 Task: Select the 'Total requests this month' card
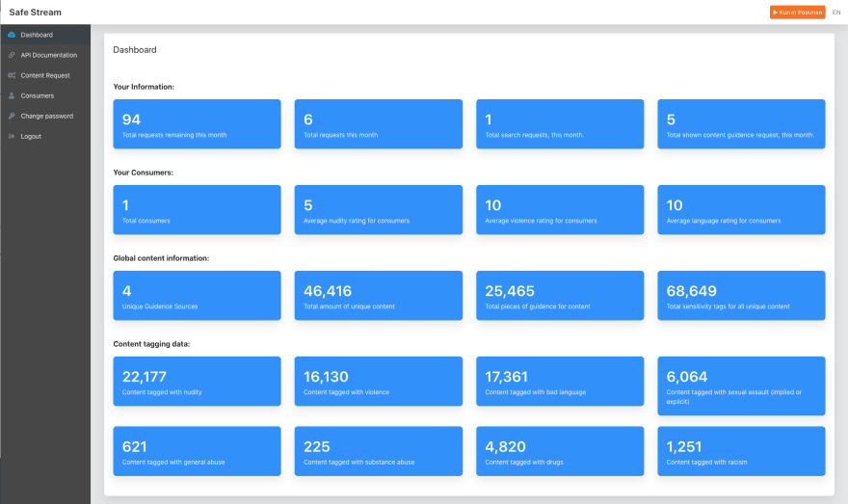(379, 124)
